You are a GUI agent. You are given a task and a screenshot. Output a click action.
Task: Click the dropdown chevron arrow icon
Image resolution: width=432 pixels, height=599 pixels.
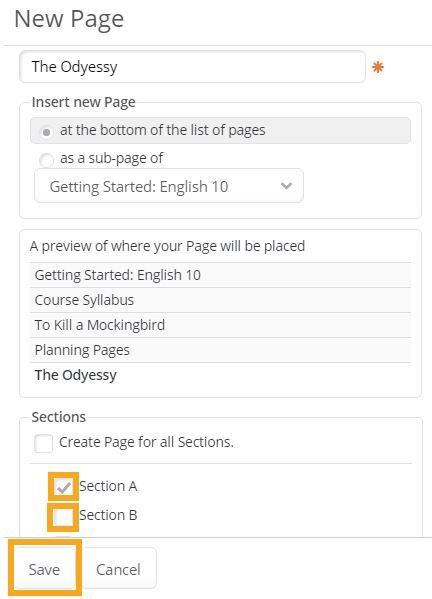coord(286,186)
